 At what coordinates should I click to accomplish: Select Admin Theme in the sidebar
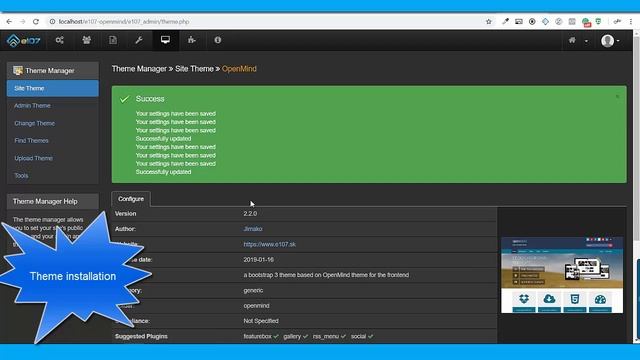[x=32, y=106]
